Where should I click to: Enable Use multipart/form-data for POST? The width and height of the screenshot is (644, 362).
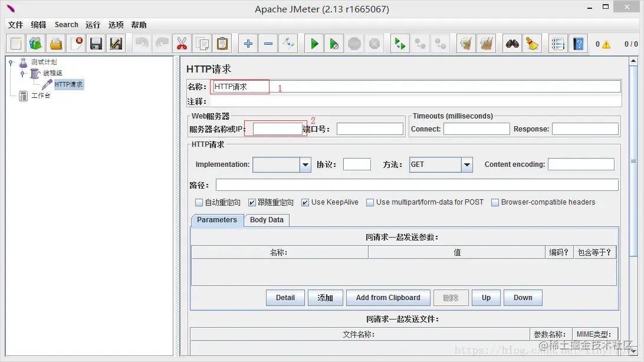click(x=370, y=202)
